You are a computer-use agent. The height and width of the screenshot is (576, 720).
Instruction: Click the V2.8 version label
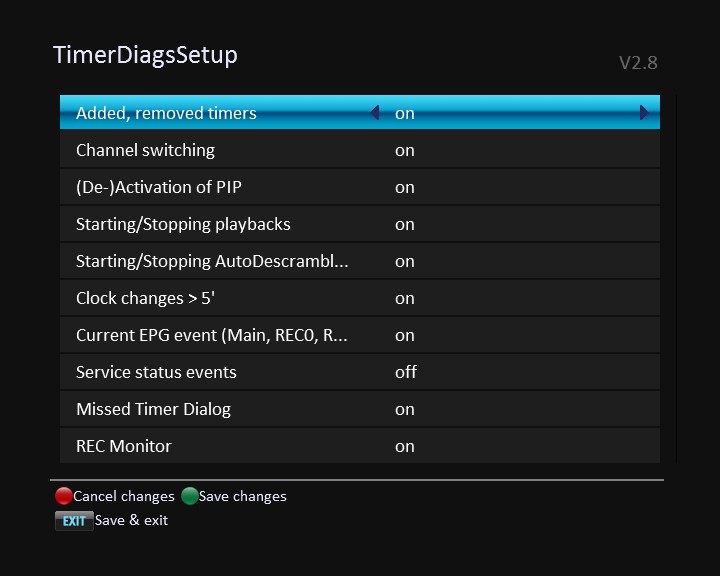[638, 63]
